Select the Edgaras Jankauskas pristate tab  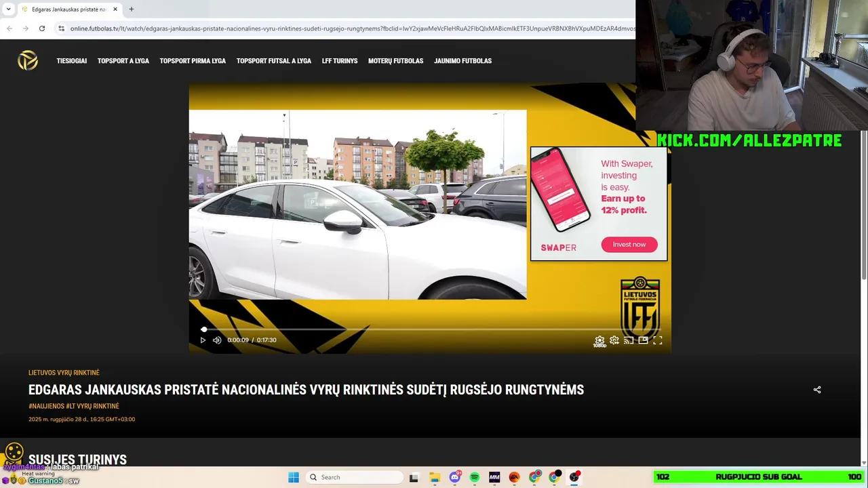[x=69, y=9]
